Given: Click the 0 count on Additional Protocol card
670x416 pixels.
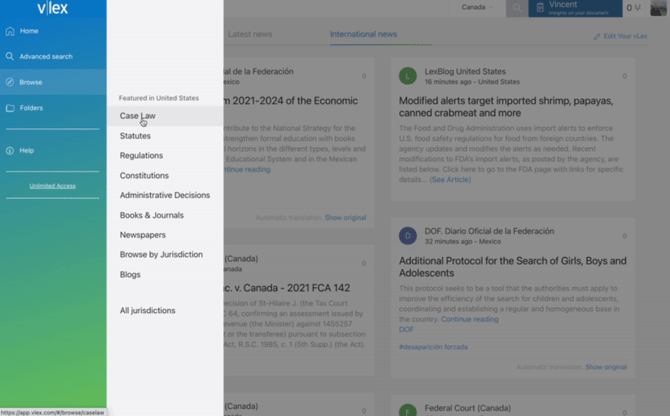Looking at the screenshot, I should point(624,236).
